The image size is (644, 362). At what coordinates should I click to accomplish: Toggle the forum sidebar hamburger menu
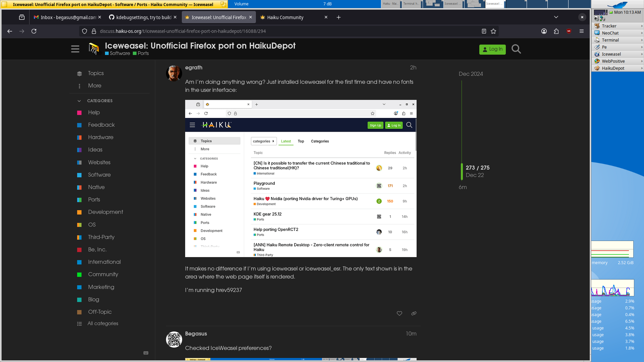[75, 49]
